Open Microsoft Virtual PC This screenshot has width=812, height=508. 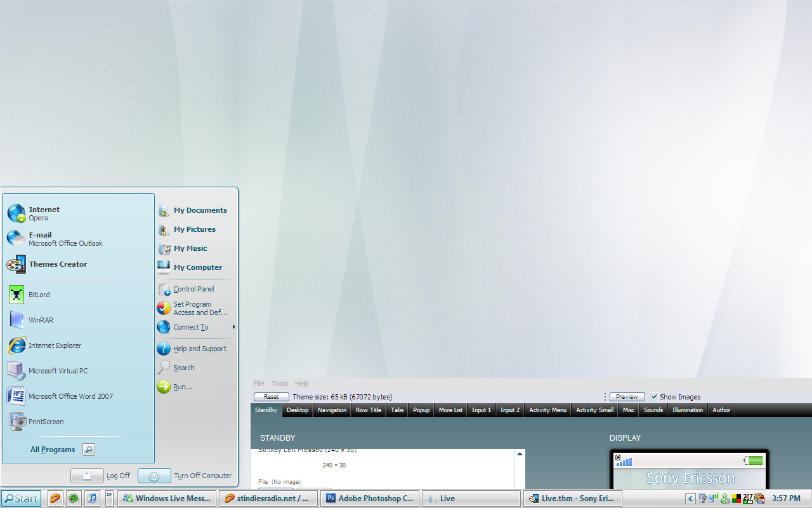pyautogui.click(x=77, y=371)
